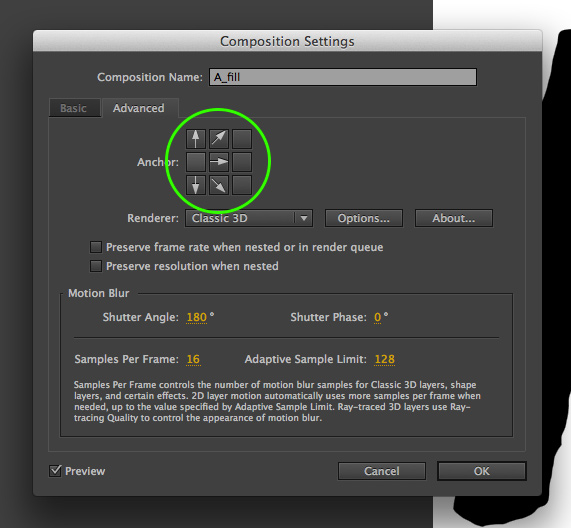Enable Preserve resolution when nested checkbox
Screen dimensions: 571x528
point(96,266)
